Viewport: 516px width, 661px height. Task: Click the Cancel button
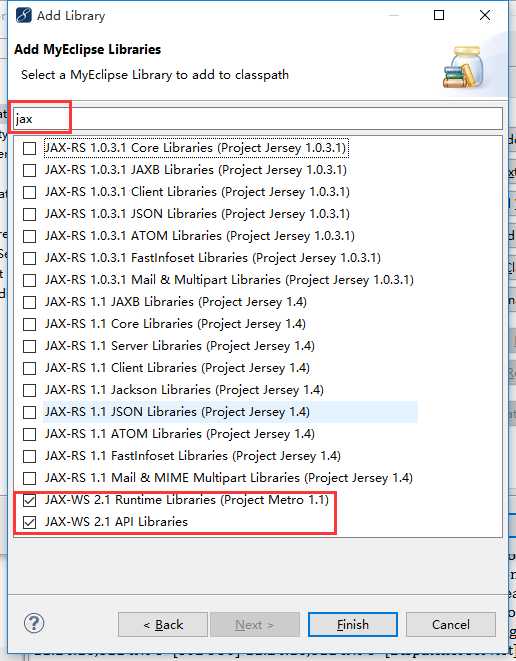[x=451, y=624]
